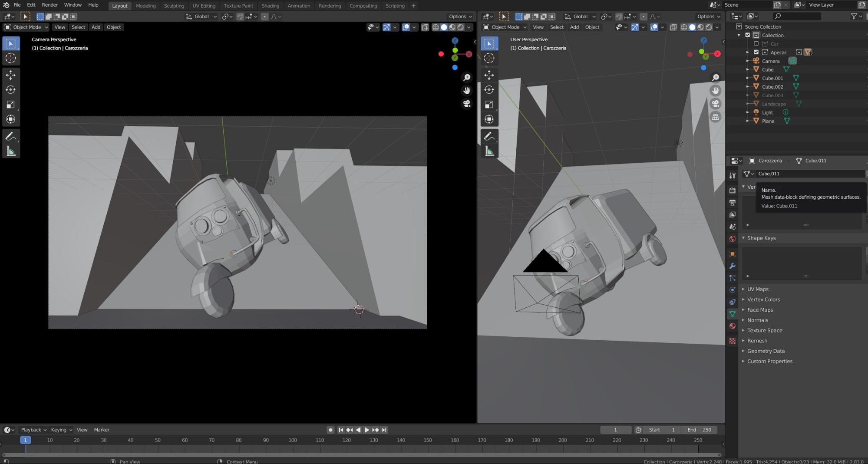Toggle the Apecar collection checkbox
The height and width of the screenshot is (464, 868).
(756, 53)
